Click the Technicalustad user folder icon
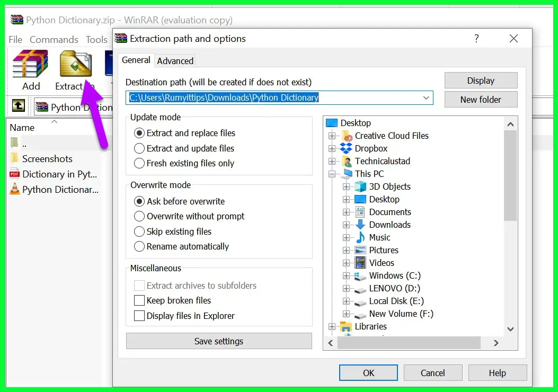558x392 pixels. point(347,162)
